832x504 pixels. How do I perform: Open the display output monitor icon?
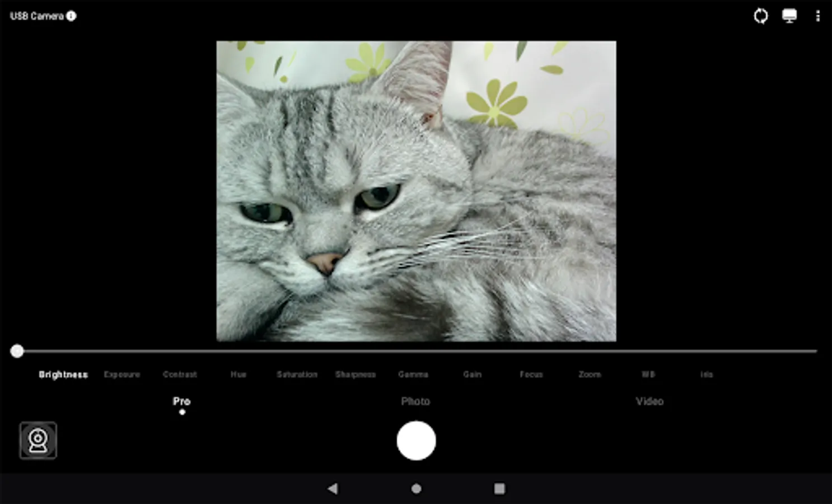click(789, 16)
